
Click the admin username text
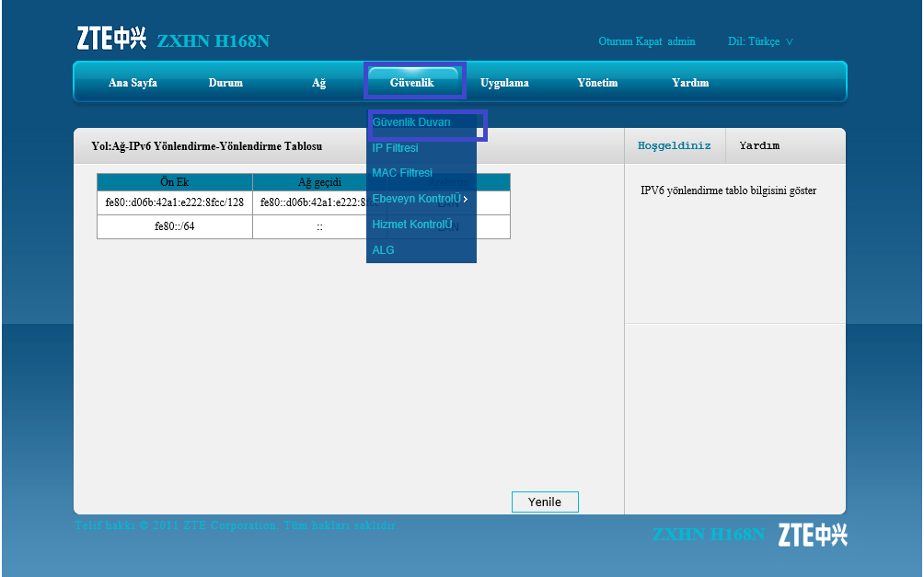(x=681, y=41)
